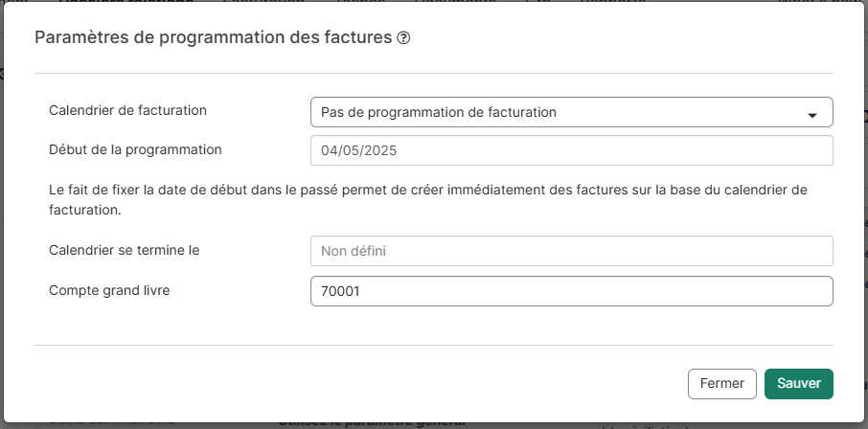Click the 'Paramètres de programmation des factures' title
The width and height of the screenshot is (868, 429).
(214, 38)
